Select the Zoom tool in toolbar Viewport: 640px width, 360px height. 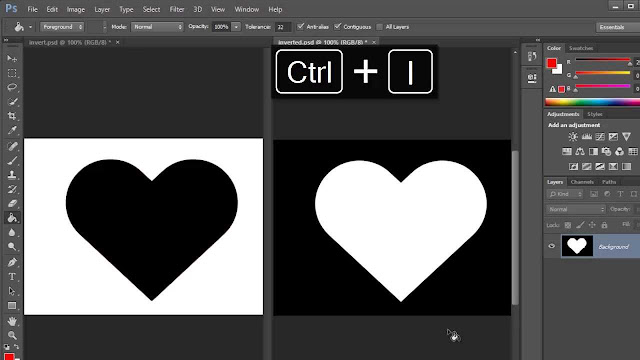pyautogui.click(x=12, y=336)
